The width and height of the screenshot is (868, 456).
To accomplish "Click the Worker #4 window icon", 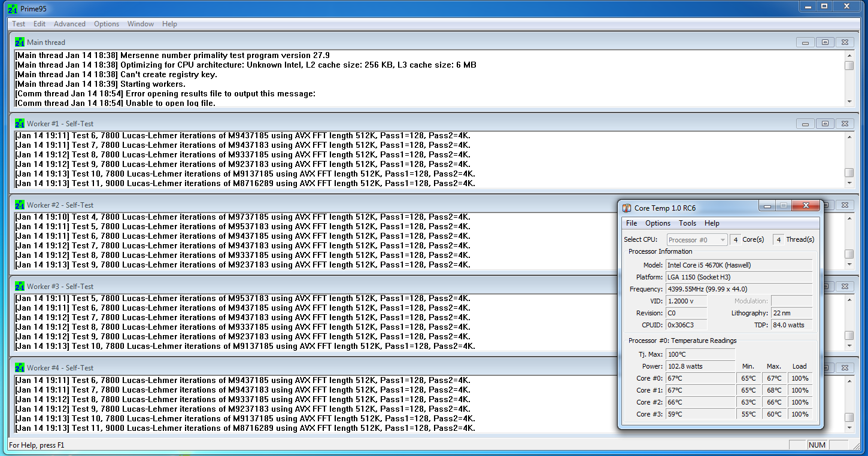I will click(x=20, y=367).
